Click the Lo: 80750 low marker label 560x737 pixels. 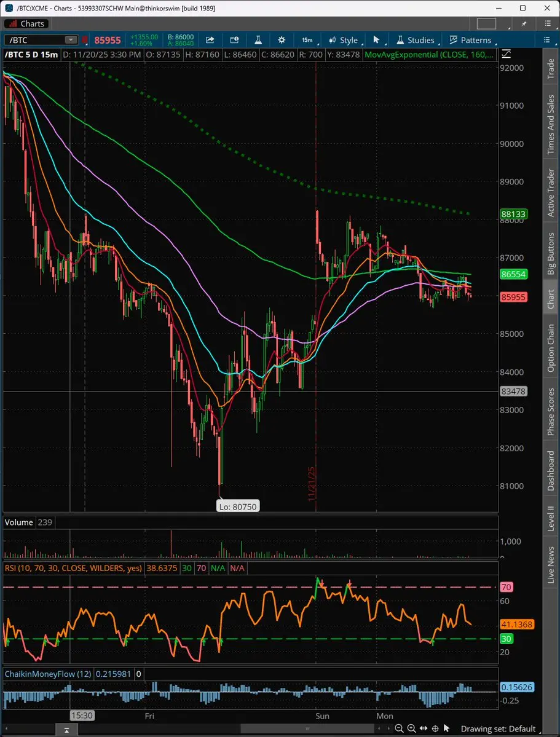coord(238,506)
